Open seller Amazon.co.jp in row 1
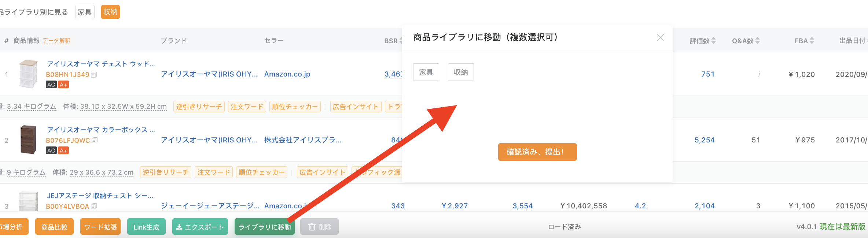 pos(287,74)
